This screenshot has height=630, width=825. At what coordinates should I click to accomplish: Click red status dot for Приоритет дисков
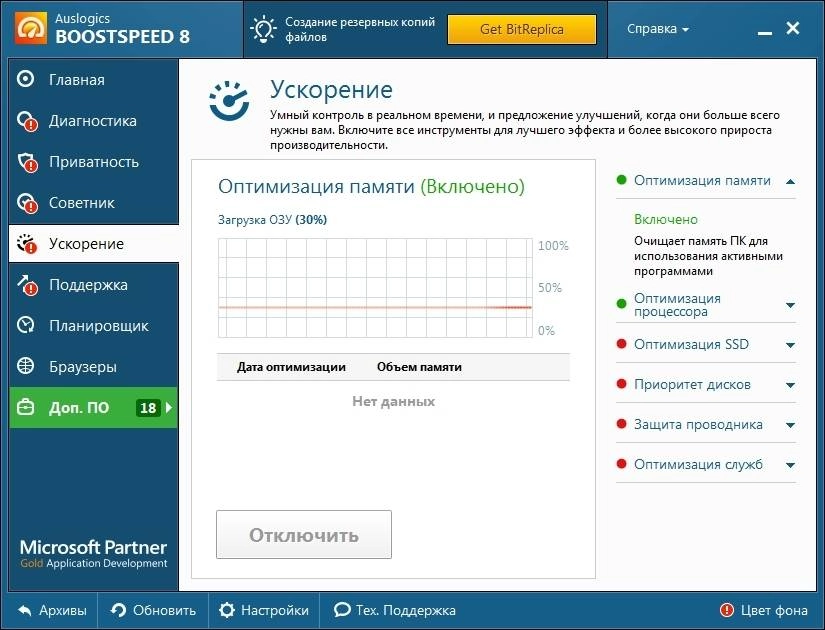tap(621, 384)
